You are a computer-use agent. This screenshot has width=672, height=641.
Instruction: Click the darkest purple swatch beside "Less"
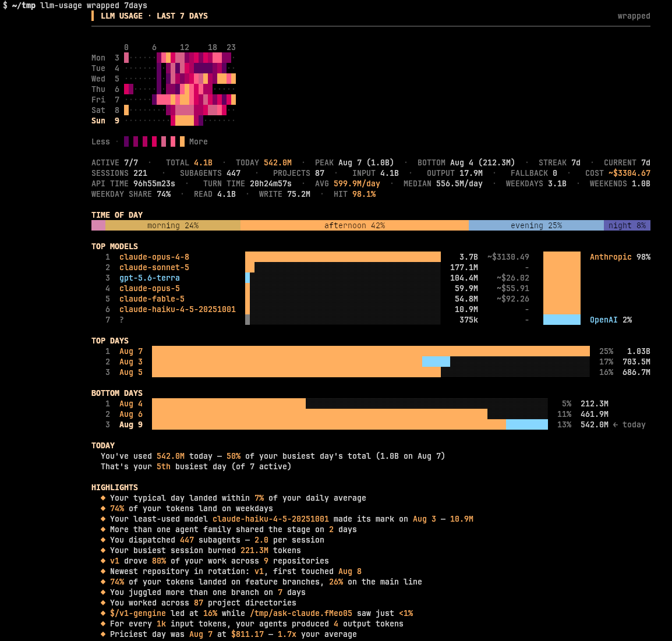[x=126, y=141]
